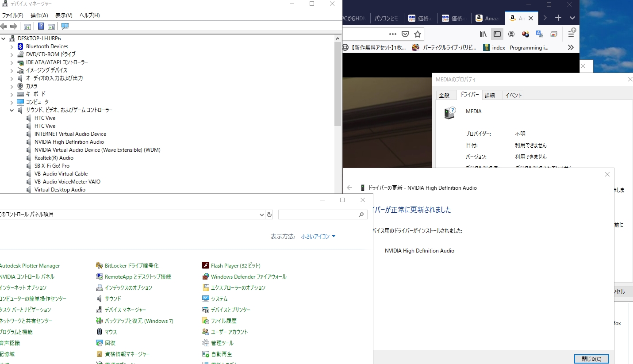Switch to the パソコンとモ Firefox tab
Screen dimensions: 633x364
(x=386, y=18)
